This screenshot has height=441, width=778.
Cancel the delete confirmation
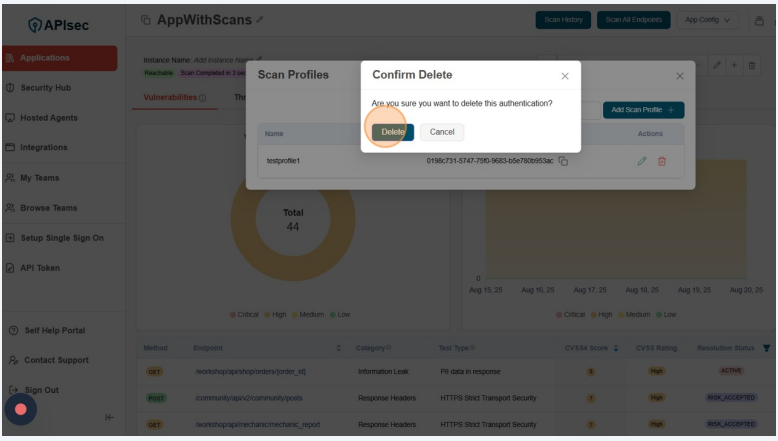pyautogui.click(x=442, y=132)
